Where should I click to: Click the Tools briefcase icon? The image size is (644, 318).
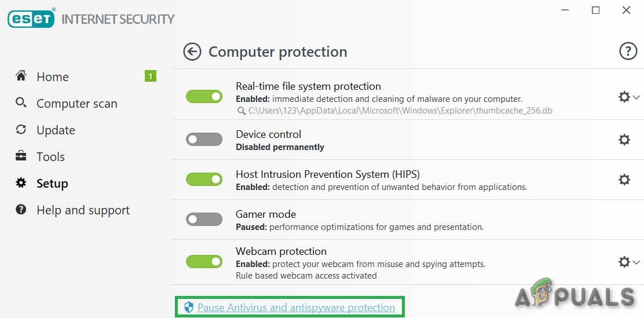coord(21,156)
